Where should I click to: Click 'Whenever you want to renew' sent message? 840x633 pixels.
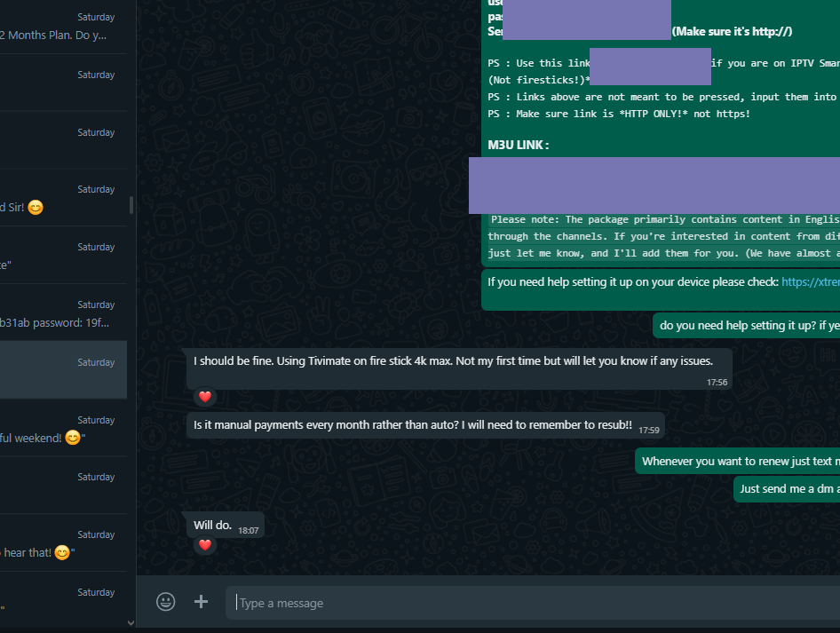(737, 461)
